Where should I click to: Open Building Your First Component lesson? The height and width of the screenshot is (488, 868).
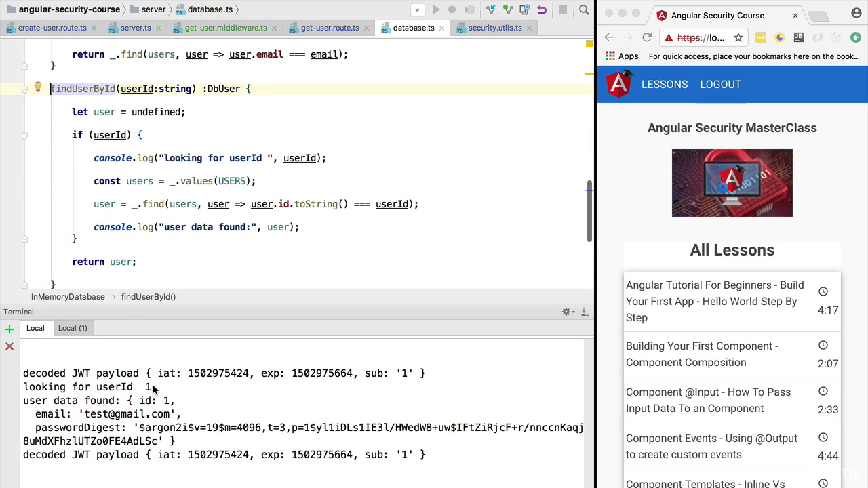point(732,354)
